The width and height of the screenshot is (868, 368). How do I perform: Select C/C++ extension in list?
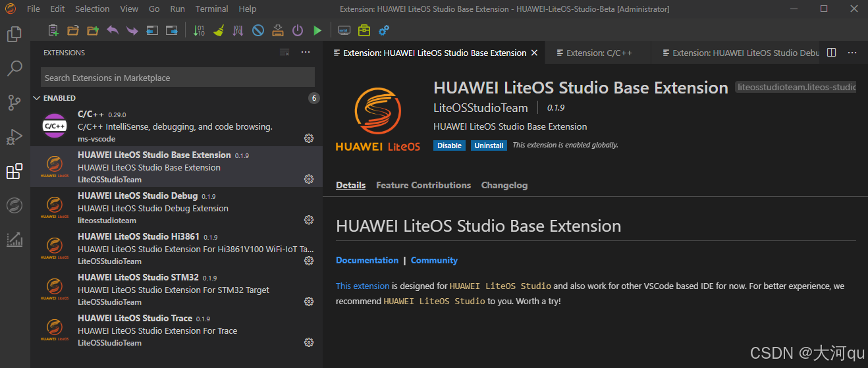click(x=176, y=126)
